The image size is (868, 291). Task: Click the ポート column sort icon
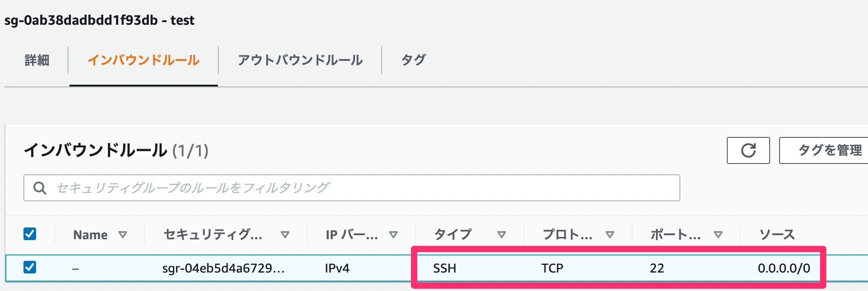(719, 234)
